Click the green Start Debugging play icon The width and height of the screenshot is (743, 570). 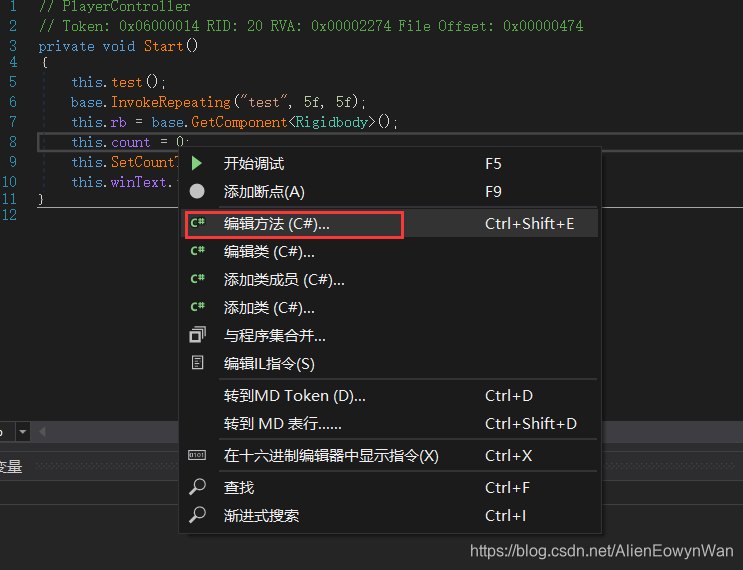coord(197,163)
